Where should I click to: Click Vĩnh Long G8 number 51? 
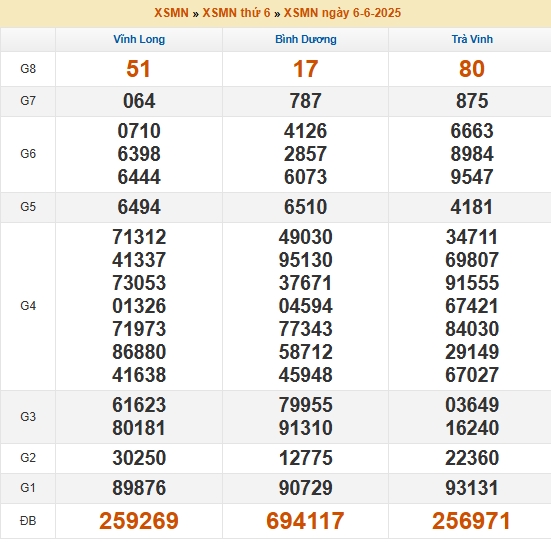tap(138, 69)
